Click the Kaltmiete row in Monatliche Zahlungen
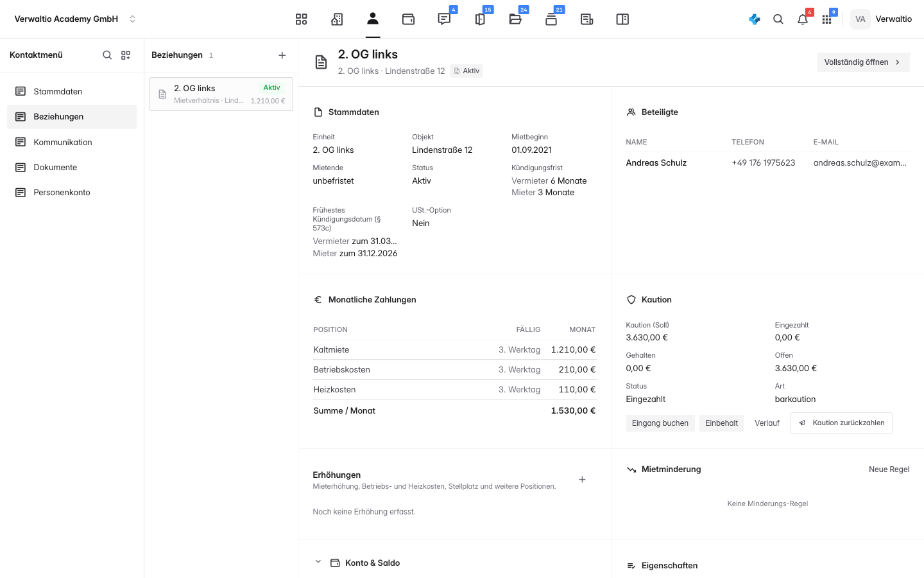Screen dimensions: 924x578 pos(454,350)
